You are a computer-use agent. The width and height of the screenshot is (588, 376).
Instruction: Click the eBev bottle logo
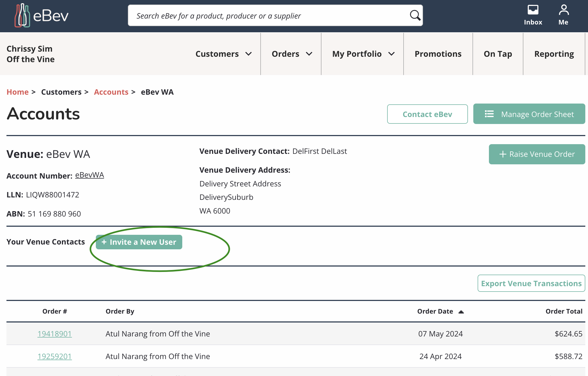tap(22, 16)
